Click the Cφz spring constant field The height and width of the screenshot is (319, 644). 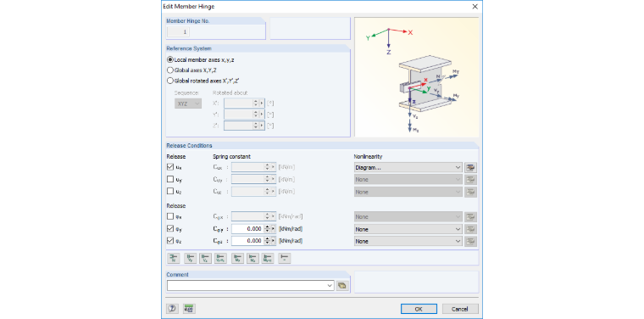(x=247, y=241)
